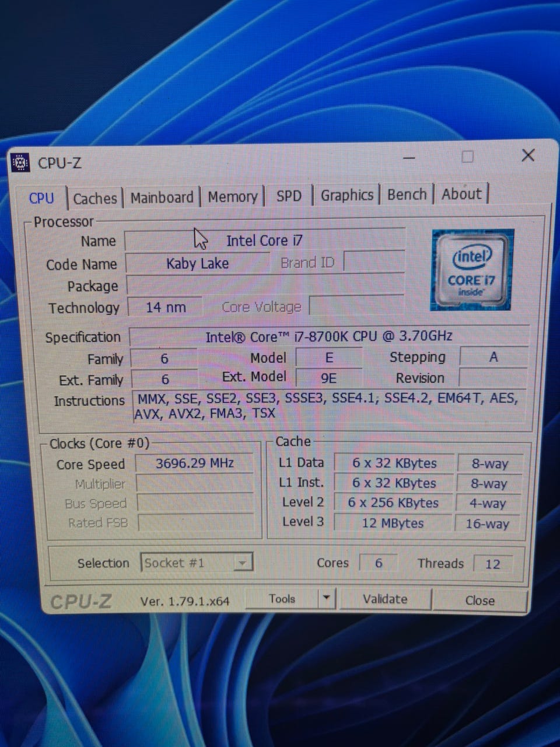
Task: Click the Name field Intel Core i7
Action: [x=264, y=240]
